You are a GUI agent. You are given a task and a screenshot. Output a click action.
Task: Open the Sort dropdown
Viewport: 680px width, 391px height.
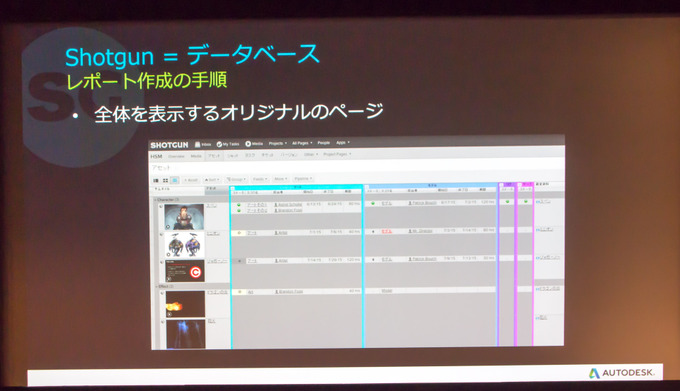[212, 179]
